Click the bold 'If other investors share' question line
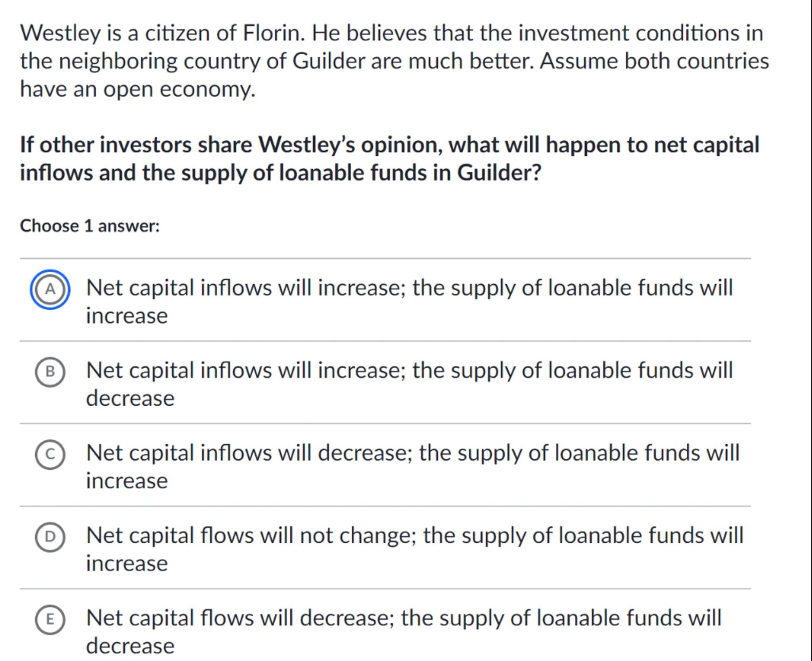Image resolution: width=812 pixels, height=661 pixels. pyautogui.click(x=136, y=144)
